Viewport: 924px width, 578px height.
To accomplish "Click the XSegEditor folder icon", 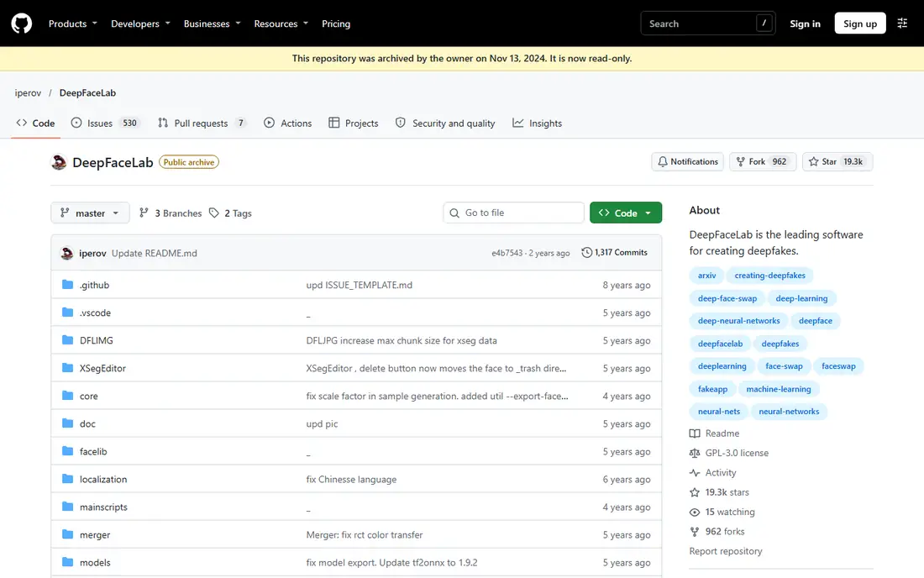I will coord(68,368).
